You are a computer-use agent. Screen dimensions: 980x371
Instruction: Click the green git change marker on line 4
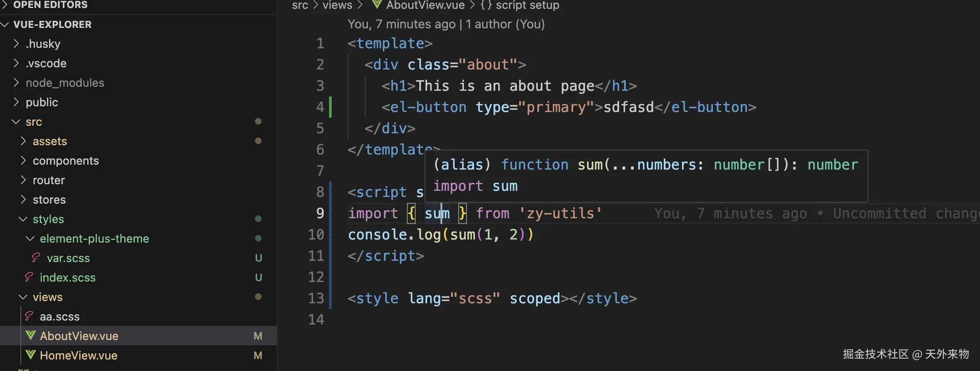(x=330, y=107)
